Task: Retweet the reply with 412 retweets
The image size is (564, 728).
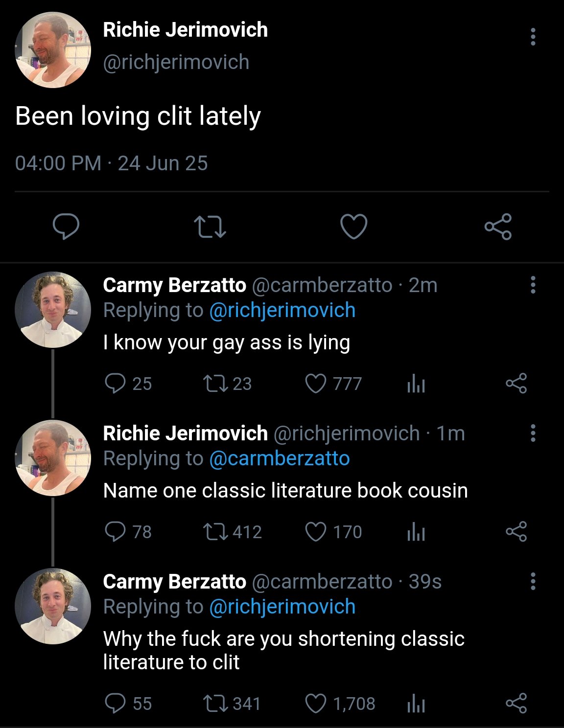Action: [216, 532]
